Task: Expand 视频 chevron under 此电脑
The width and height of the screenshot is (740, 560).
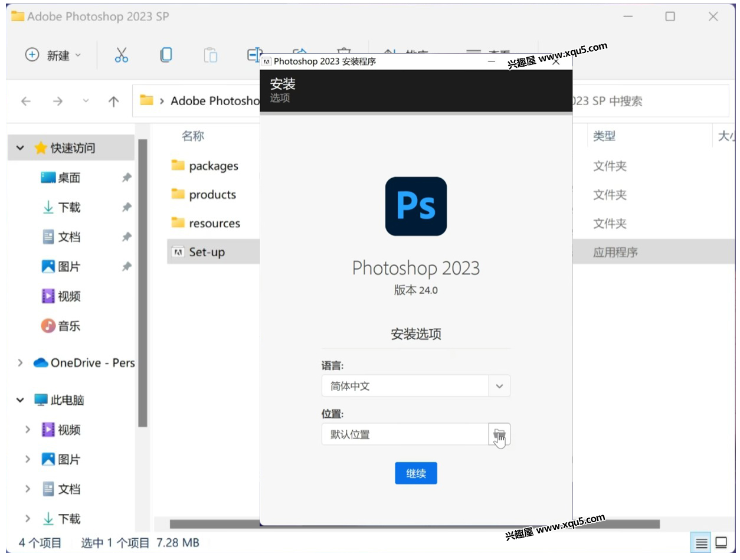Action: [28, 430]
